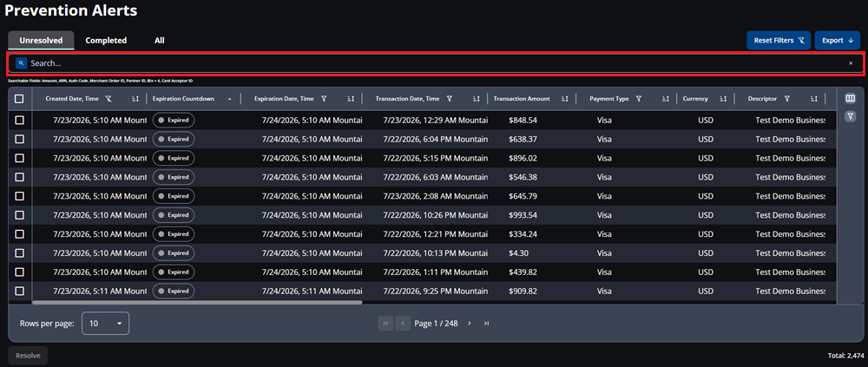Click the sort arrow on Expiration Countdown column

pyautogui.click(x=230, y=99)
